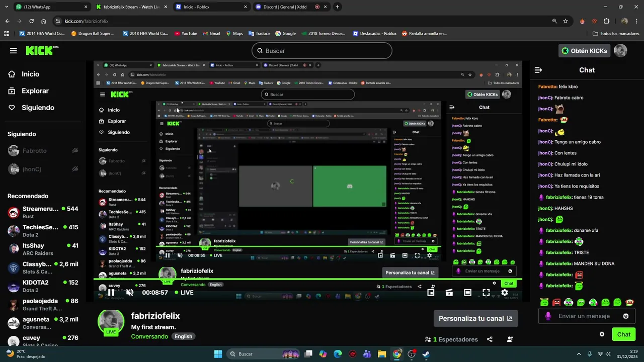
Task: Click the Buscar search field on Kick
Action: (x=322, y=51)
